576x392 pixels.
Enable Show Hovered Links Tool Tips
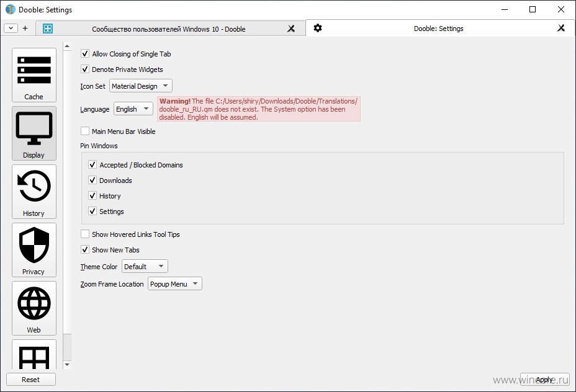(85, 234)
